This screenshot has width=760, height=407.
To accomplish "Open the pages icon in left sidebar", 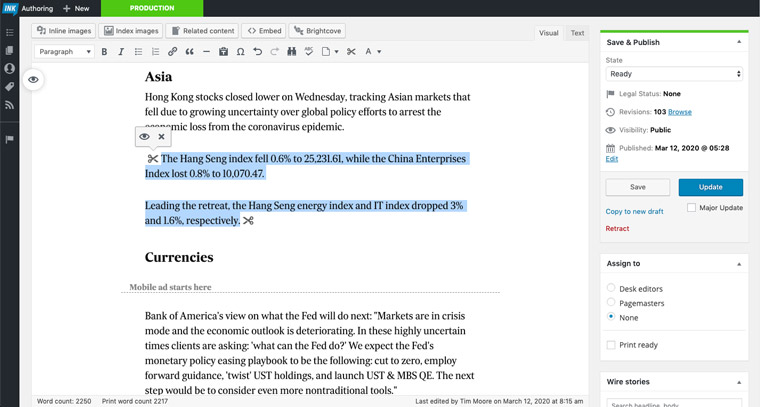I will (9, 50).
